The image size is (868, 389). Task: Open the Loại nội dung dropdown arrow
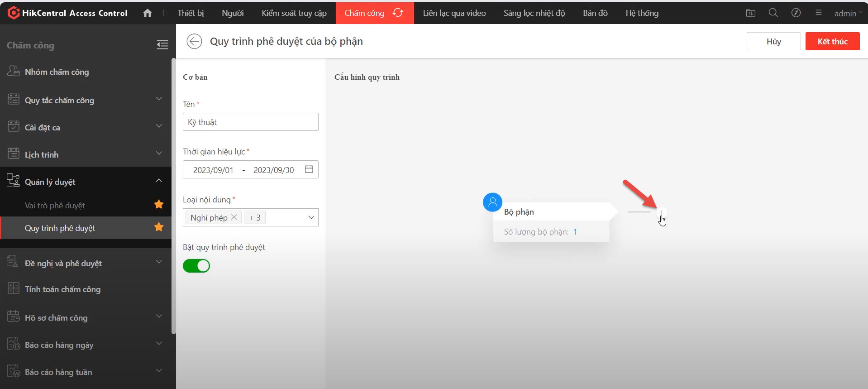coord(311,217)
